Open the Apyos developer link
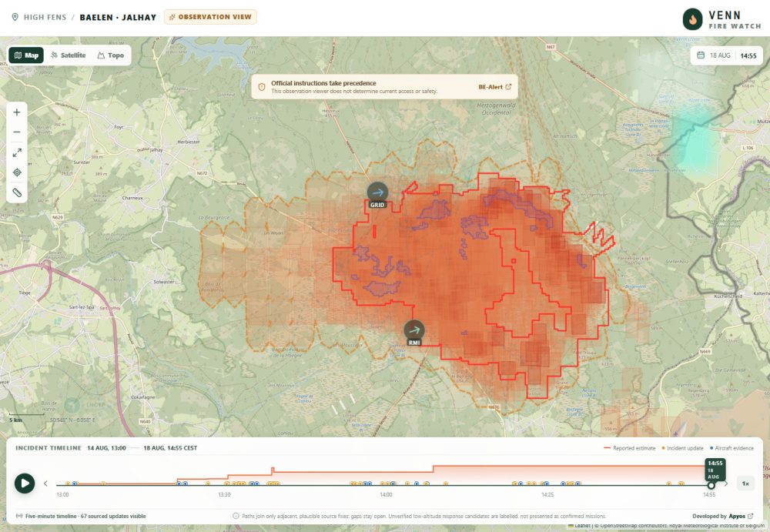 [x=741, y=517]
